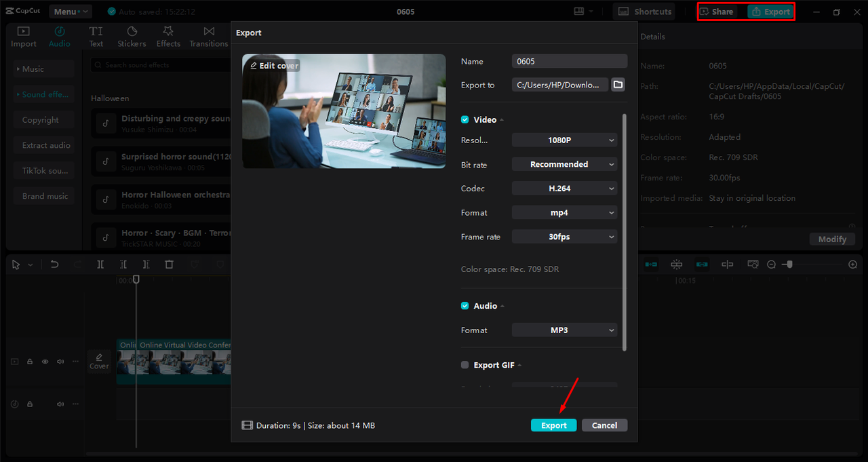Click Cancel in the Export dialog
Viewport: 868px width, 462px height.
(x=604, y=425)
